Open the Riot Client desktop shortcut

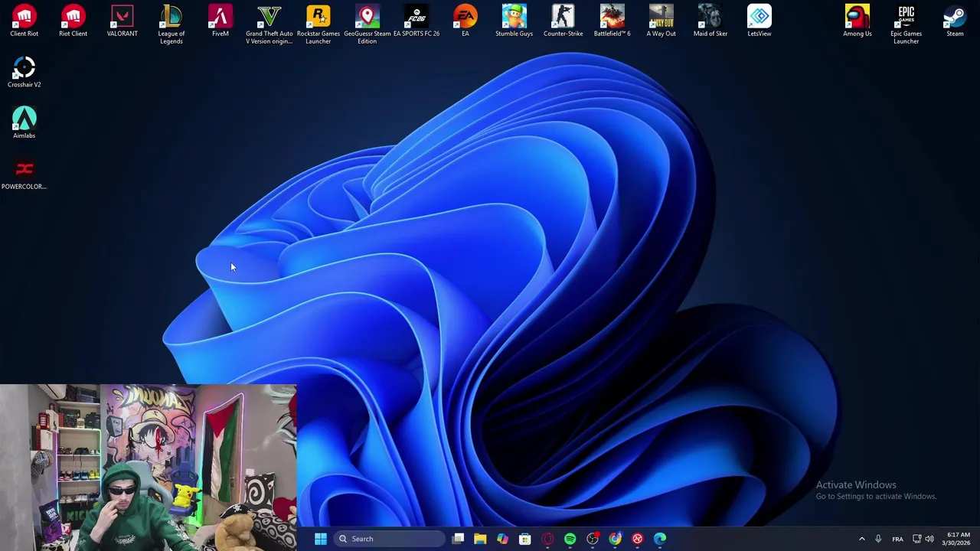pos(73,21)
